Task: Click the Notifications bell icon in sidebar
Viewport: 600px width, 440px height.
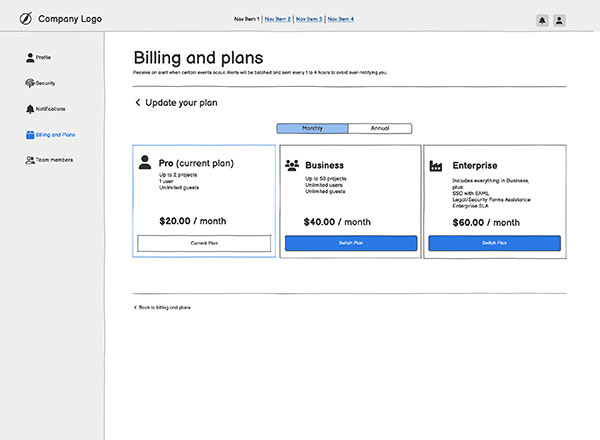Action: [x=30, y=108]
